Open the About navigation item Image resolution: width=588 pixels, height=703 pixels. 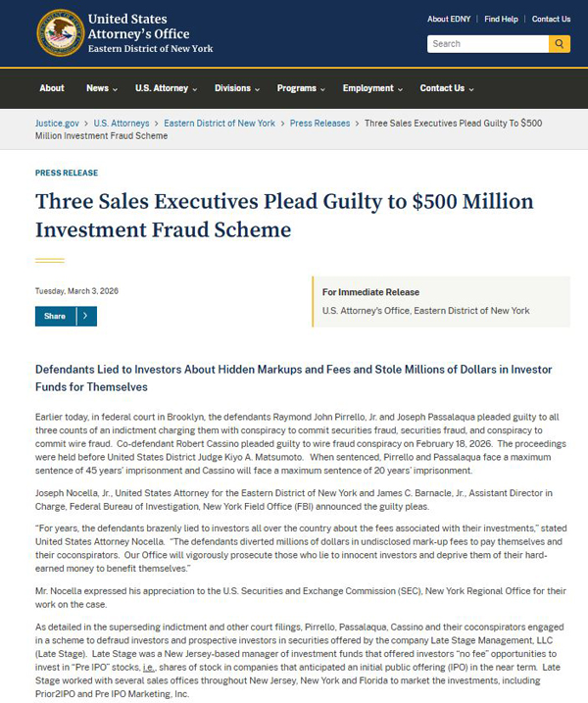[x=52, y=88]
